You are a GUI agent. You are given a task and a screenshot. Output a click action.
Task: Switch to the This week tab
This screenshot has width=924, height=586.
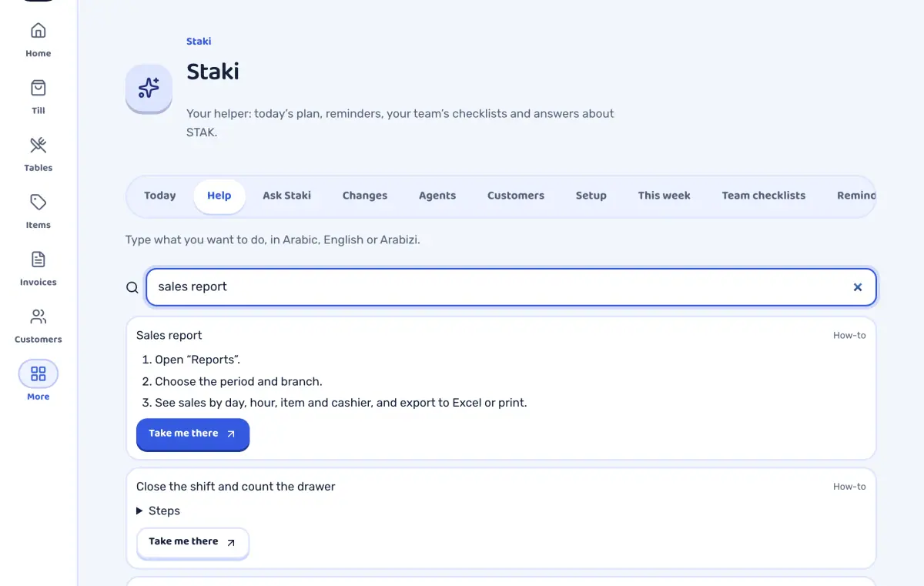pos(665,196)
